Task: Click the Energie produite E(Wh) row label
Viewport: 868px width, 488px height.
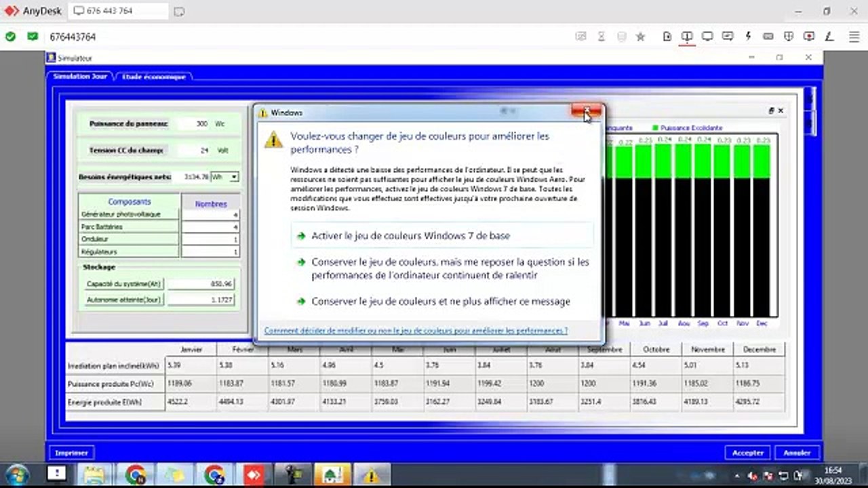Action: [114, 402]
